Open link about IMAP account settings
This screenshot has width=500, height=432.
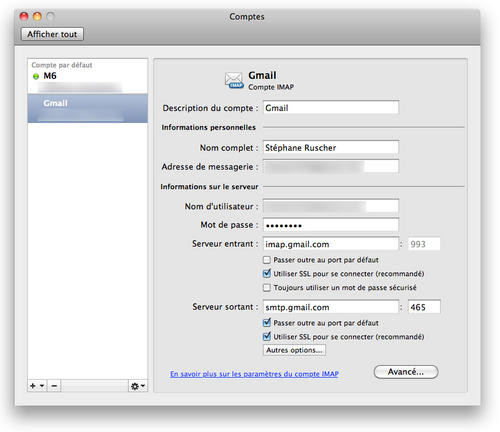pos(254,374)
